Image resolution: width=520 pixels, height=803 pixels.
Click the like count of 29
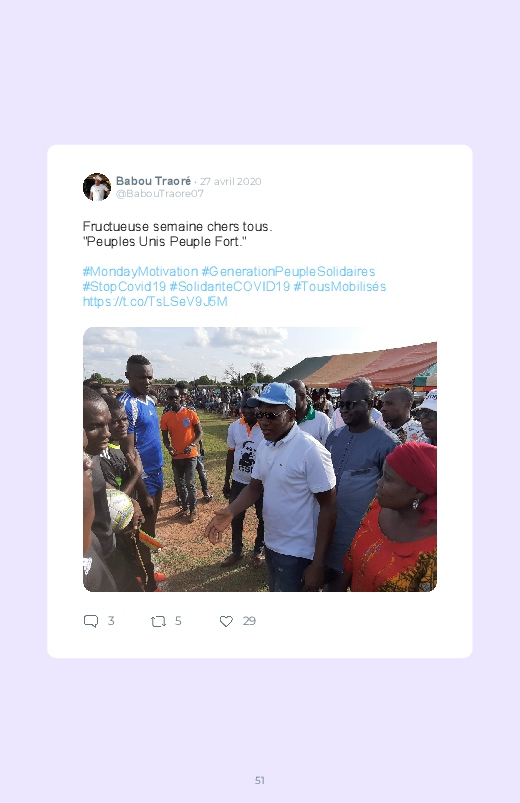pos(249,621)
